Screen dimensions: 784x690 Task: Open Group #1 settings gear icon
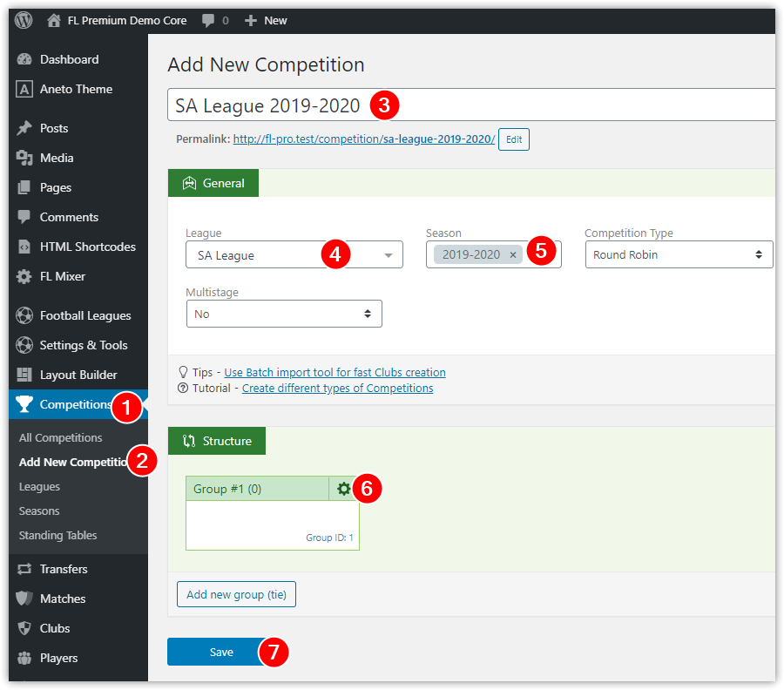343,489
